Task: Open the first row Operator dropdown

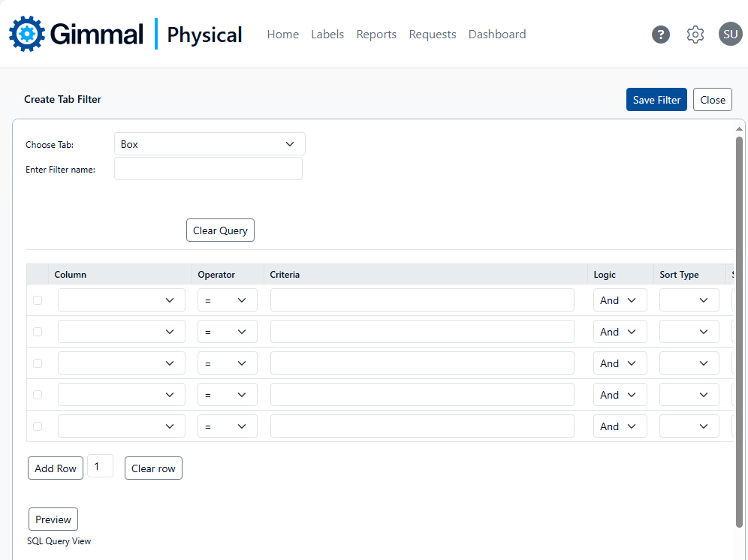Action: point(228,300)
